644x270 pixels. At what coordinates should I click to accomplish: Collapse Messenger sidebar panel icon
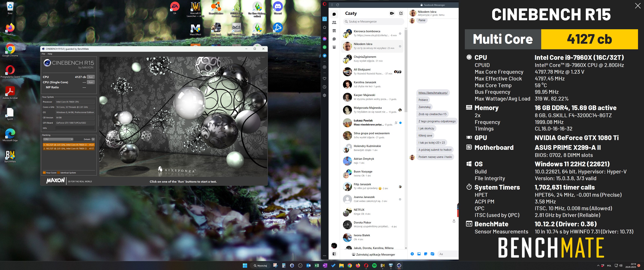click(334, 254)
